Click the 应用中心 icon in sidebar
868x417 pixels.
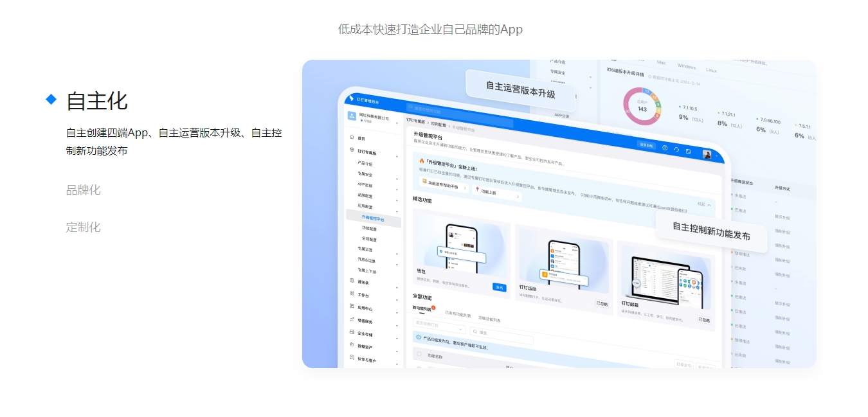[352, 306]
